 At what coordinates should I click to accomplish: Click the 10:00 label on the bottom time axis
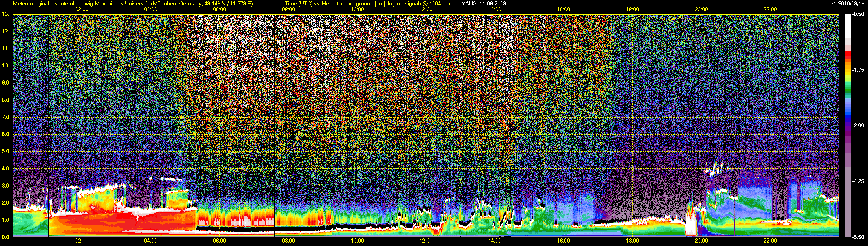(x=357, y=241)
